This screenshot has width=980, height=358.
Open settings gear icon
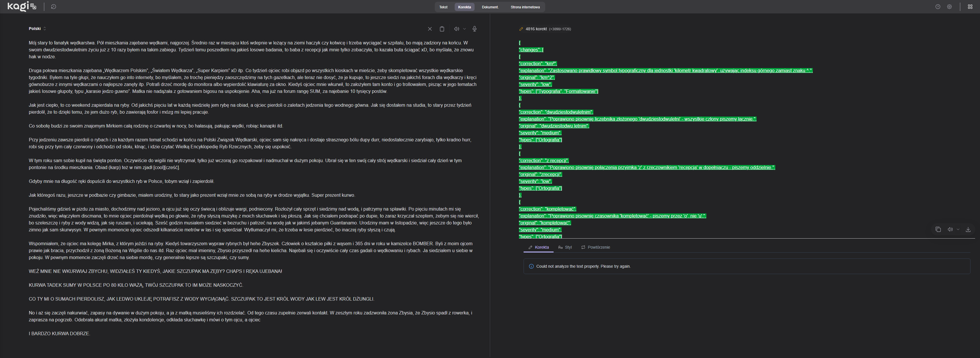tap(949, 7)
